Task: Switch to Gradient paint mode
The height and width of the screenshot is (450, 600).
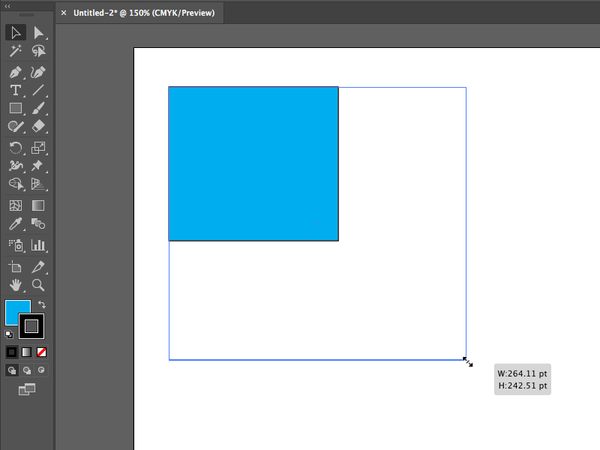Action: (x=27, y=352)
